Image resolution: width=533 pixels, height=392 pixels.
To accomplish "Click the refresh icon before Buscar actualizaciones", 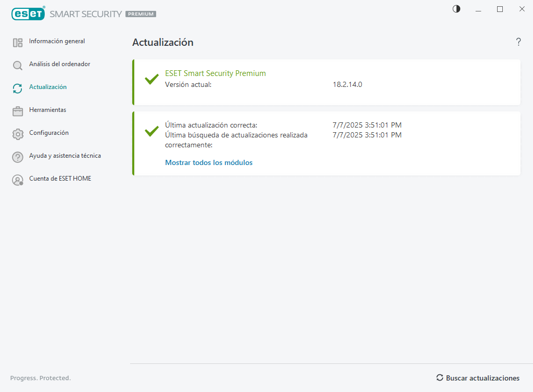I will pyautogui.click(x=440, y=378).
